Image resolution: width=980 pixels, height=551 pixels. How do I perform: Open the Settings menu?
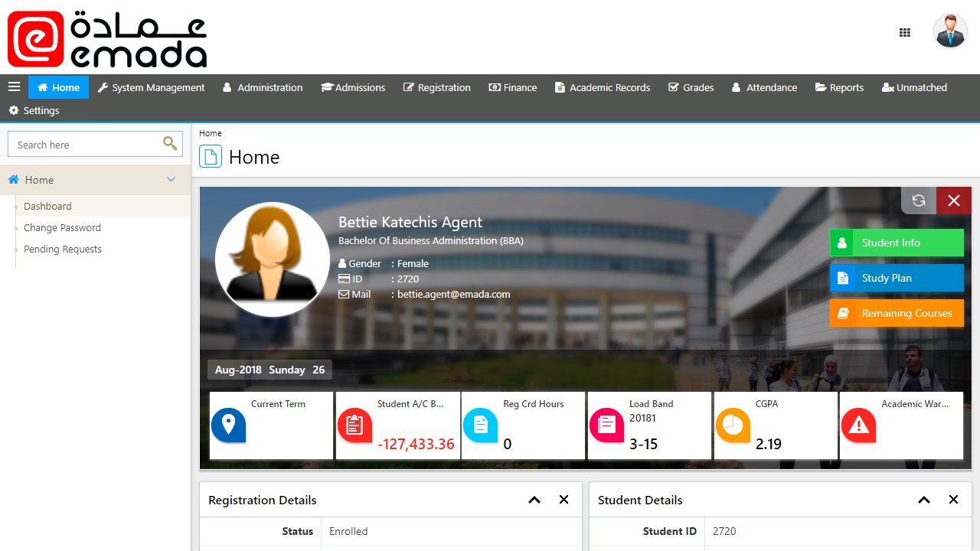click(34, 110)
